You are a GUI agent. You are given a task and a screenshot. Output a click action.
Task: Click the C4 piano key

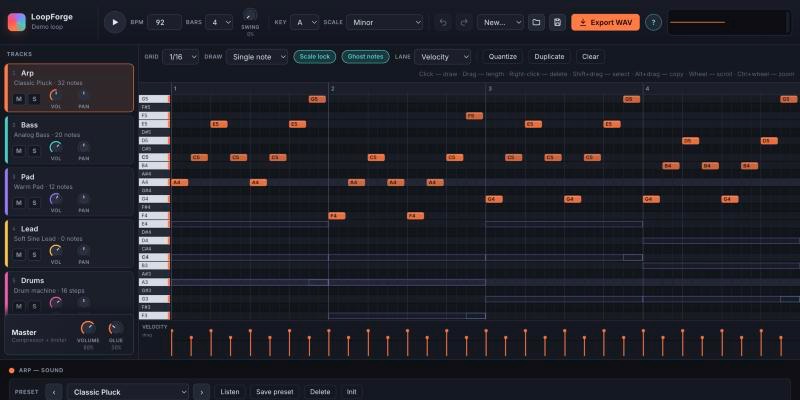[x=154, y=257]
